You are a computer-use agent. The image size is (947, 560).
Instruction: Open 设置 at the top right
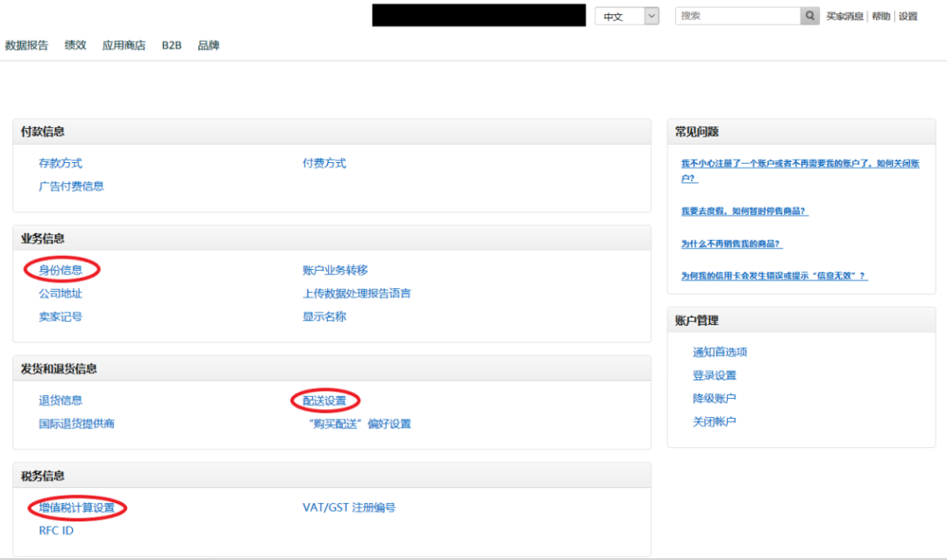pos(908,15)
